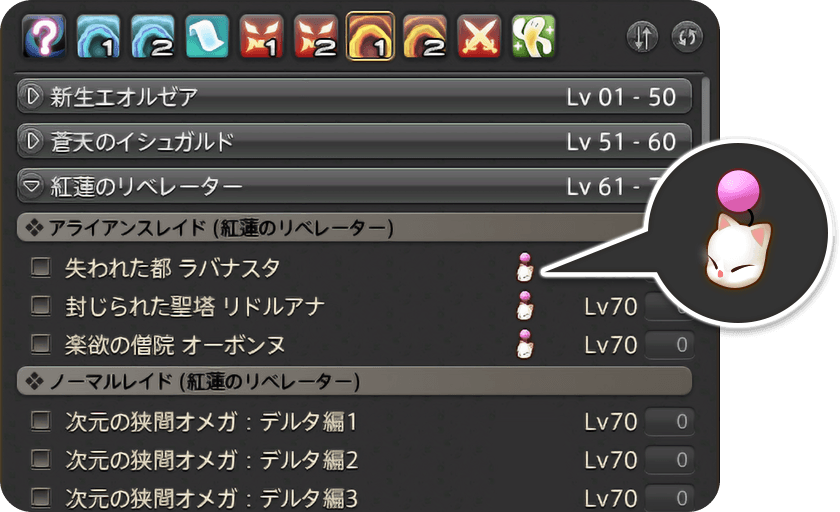The height and width of the screenshot is (512, 840).
Task: Click the sort arrows round button
Action: tap(642, 37)
